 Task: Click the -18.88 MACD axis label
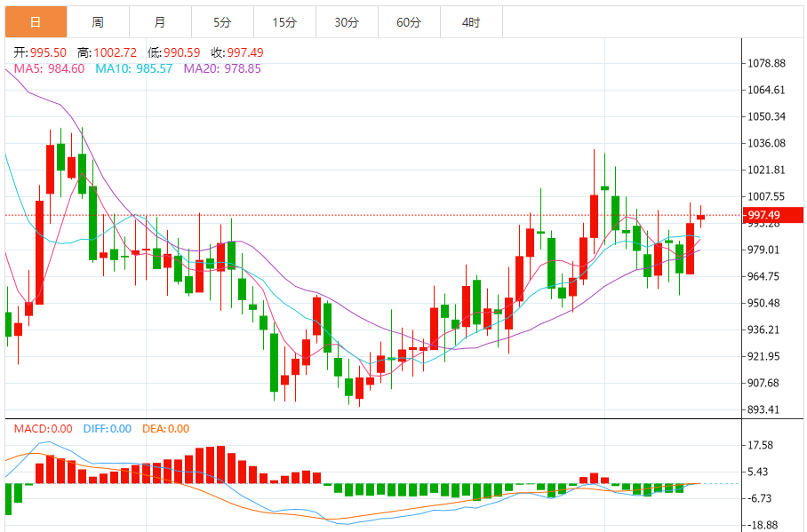point(762,525)
